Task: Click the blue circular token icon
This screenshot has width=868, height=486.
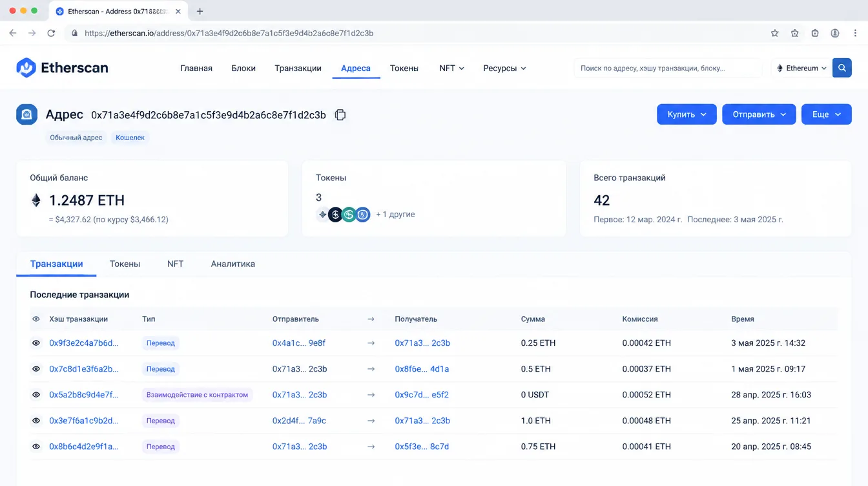Action: [x=363, y=215]
